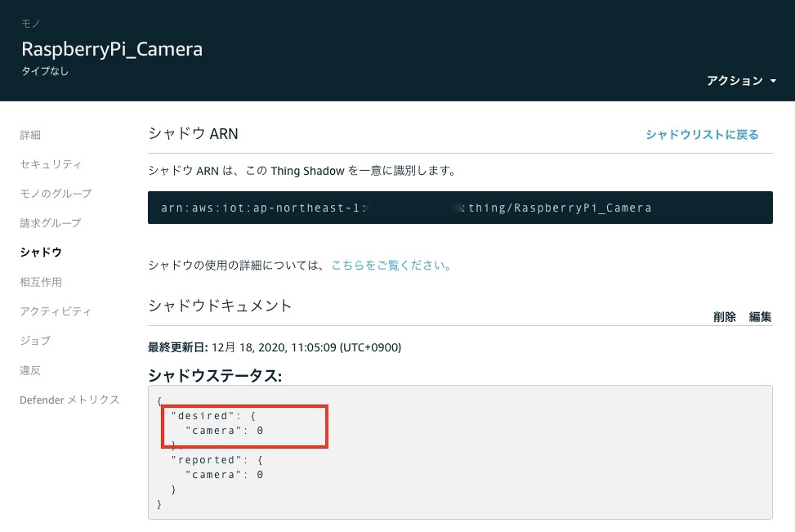Edit the shadow document via 編集
Viewport: 795px width, 532px height.
759,317
